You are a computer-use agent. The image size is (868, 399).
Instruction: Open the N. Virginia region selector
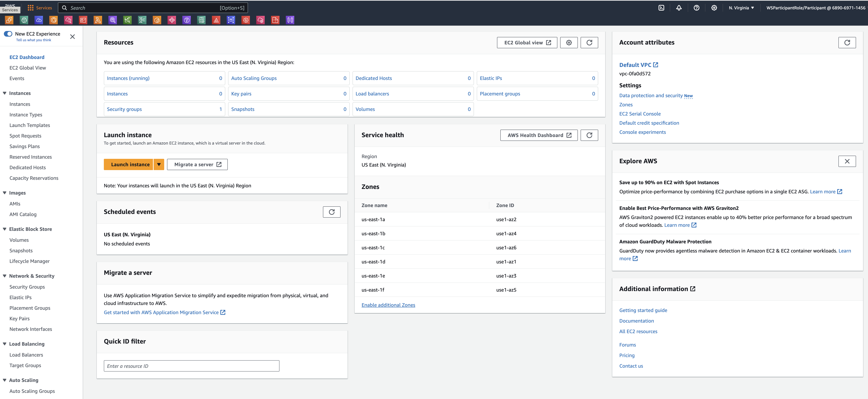point(741,8)
